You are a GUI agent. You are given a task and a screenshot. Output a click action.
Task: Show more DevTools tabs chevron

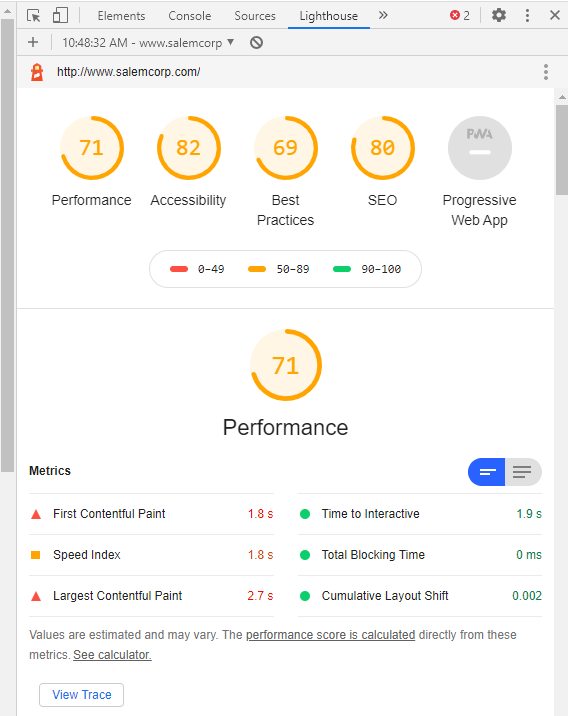tap(383, 16)
